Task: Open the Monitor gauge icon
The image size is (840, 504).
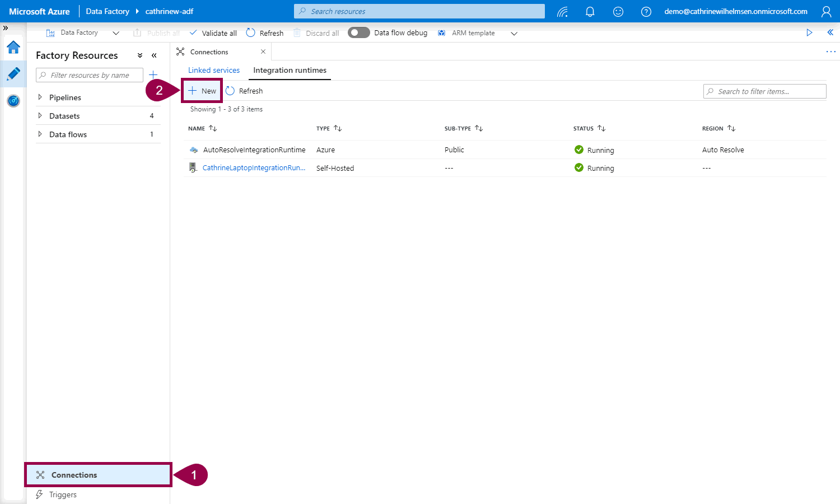Action: [13, 101]
